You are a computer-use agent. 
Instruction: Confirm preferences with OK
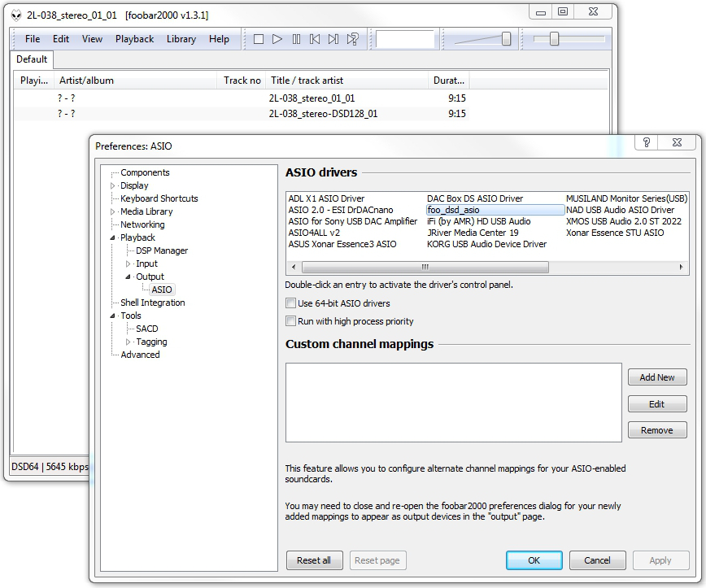click(534, 560)
